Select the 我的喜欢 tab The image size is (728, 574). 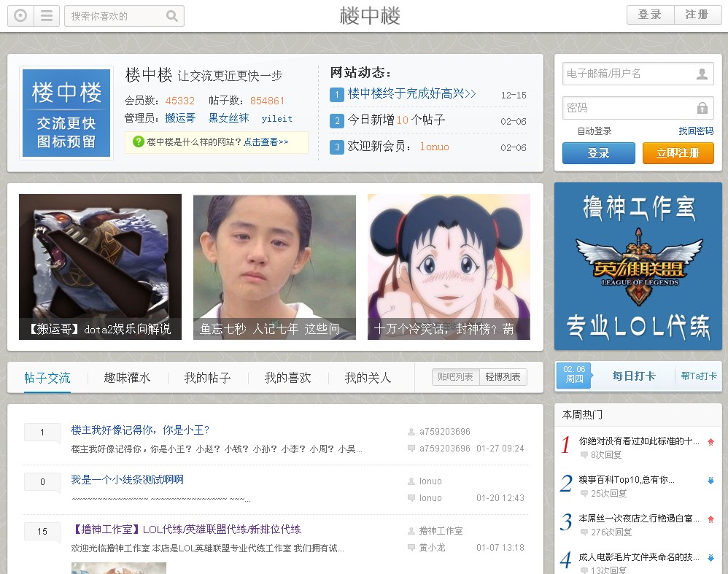pos(287,378)
